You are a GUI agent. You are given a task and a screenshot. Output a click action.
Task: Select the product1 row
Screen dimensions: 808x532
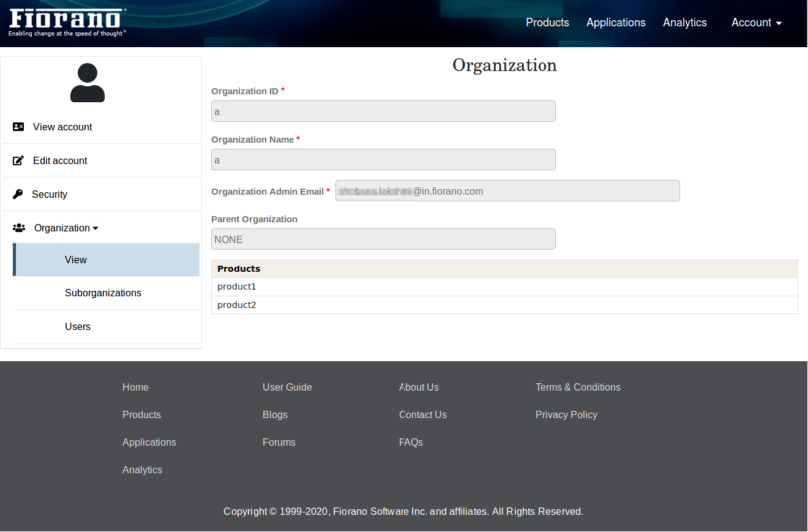pos(504,287)
